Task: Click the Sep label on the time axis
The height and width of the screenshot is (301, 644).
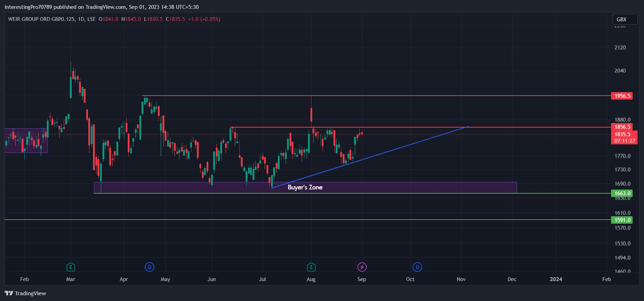Action: (x=361, y=279)
